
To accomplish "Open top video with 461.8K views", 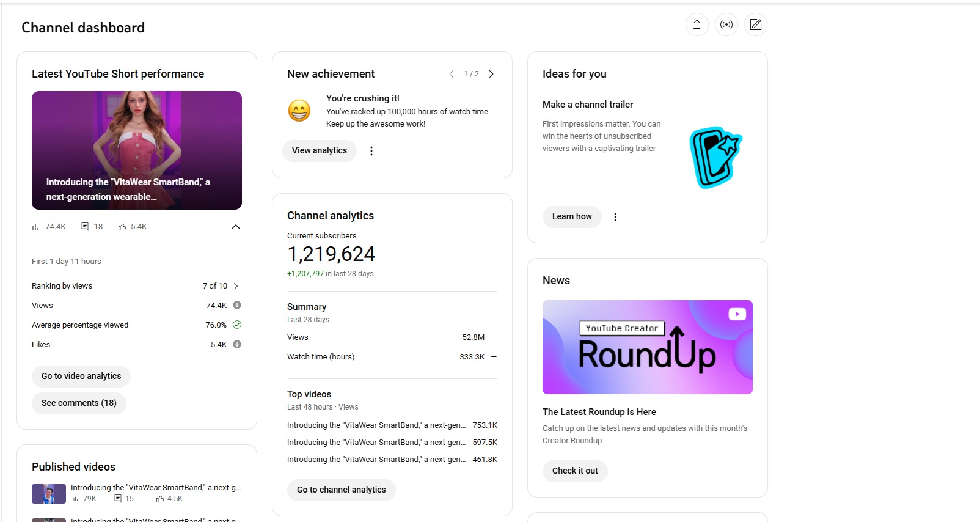I will click(x=392, y=460).
